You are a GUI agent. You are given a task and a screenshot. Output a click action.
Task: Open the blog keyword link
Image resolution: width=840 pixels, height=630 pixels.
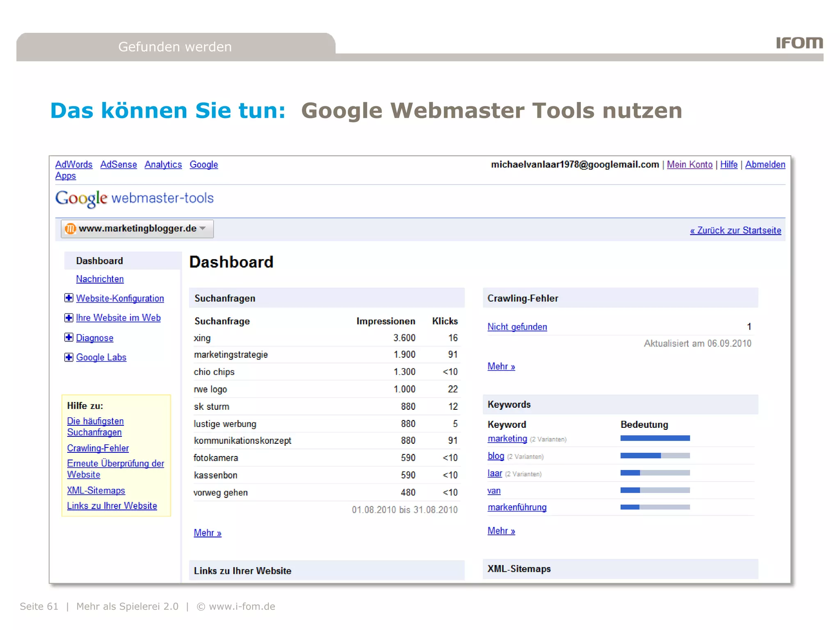pyautogui.click(x=496, y=456)
